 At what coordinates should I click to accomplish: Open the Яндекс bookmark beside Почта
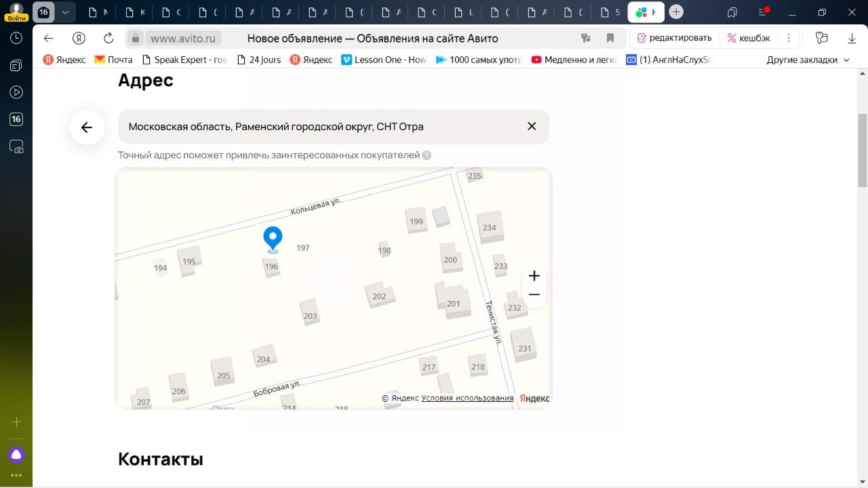[64, 60]
